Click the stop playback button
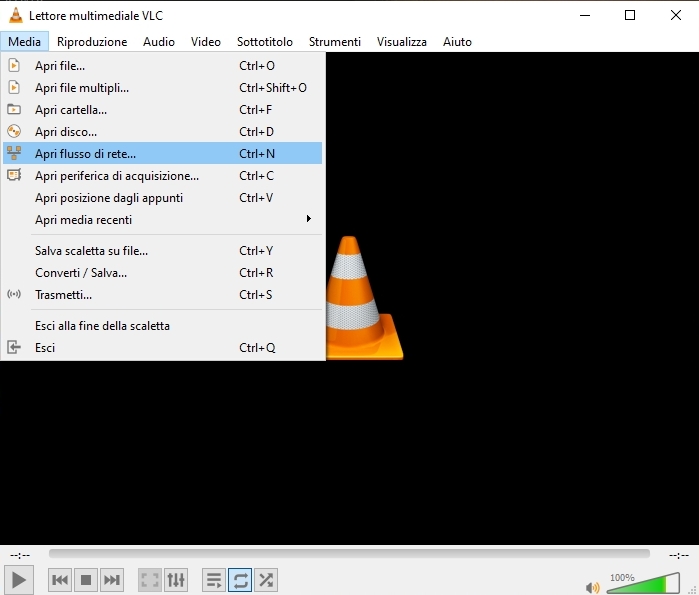 click(x=86, y=580)
